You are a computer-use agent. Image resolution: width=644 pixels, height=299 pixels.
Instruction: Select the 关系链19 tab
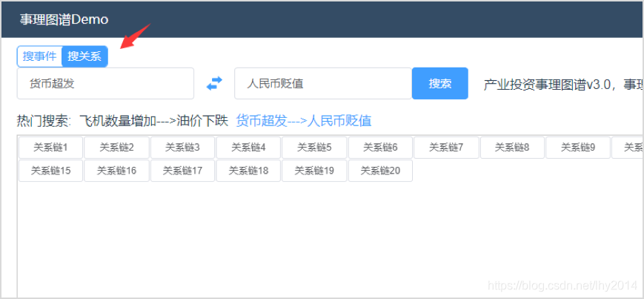314,171
